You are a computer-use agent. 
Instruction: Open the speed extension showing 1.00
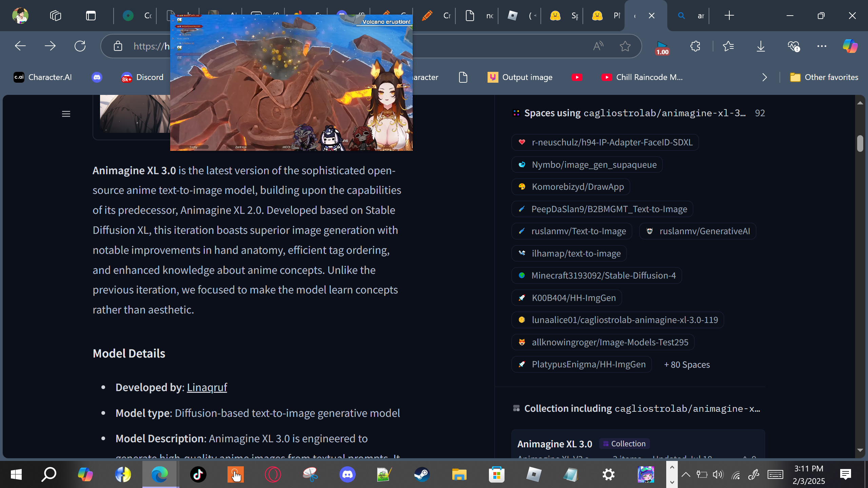[662, 47]
